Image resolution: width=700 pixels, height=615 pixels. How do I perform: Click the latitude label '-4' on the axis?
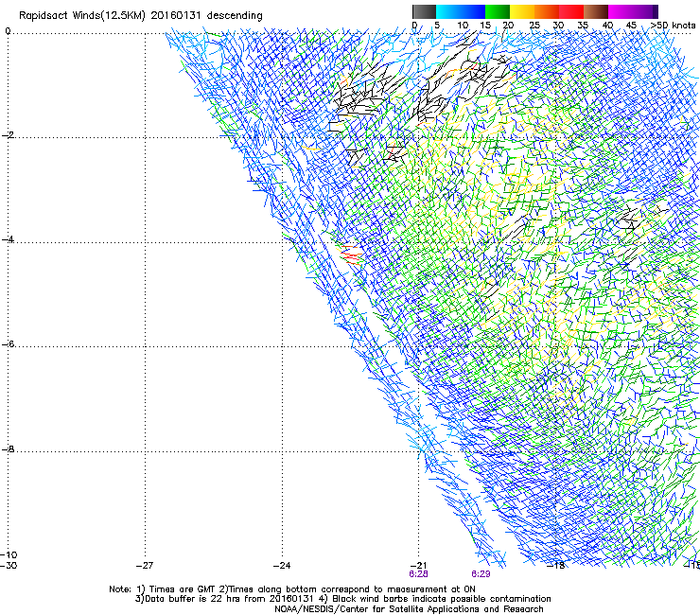coord(9,239)
